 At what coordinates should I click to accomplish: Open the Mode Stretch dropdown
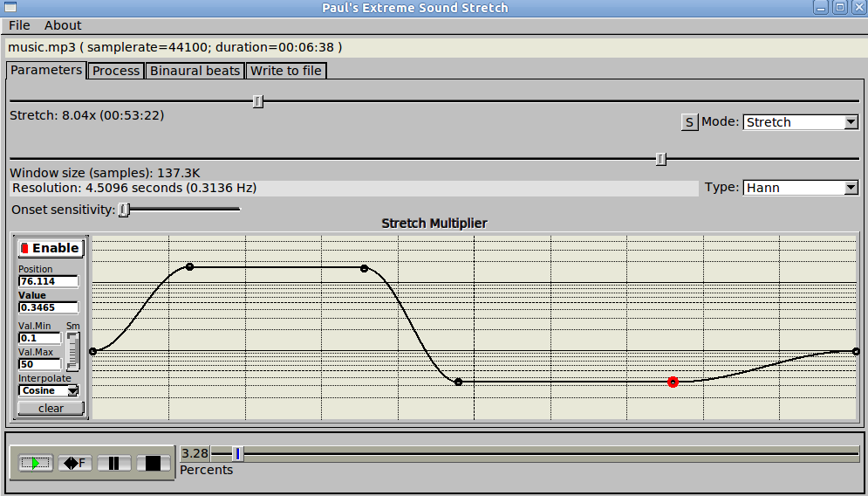(x=801, y=122)
